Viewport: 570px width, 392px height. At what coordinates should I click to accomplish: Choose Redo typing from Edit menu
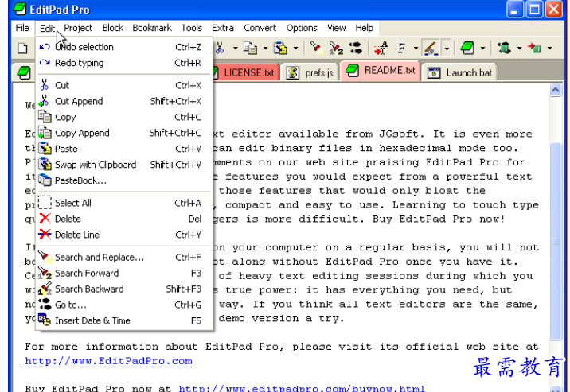click(124, 63)
